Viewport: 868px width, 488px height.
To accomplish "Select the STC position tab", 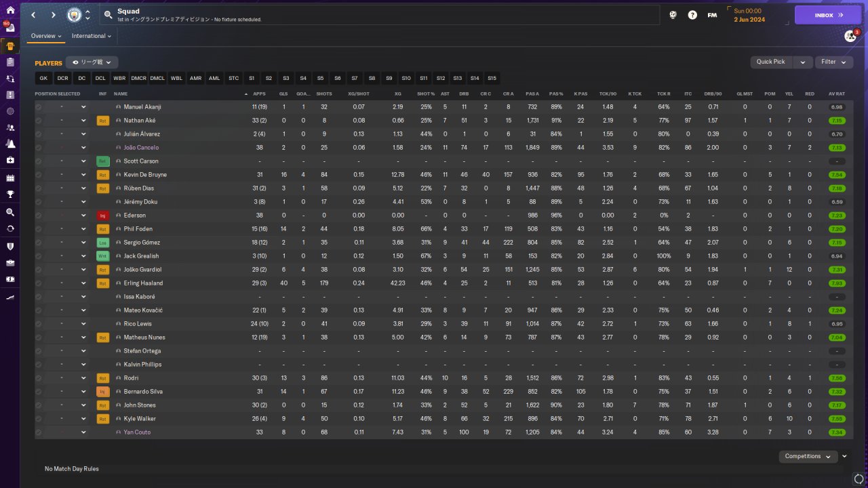I will coord(233,79).
